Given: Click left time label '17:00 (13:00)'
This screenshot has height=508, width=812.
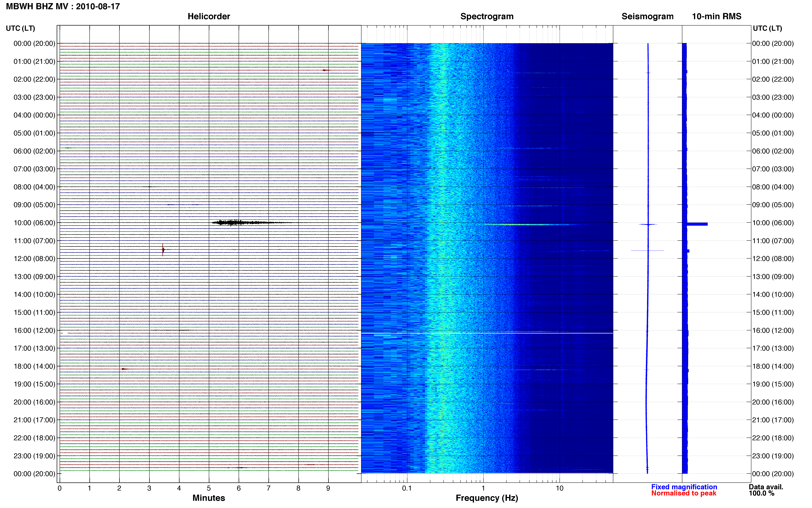Looking at the screenshot, I should 34,348.
